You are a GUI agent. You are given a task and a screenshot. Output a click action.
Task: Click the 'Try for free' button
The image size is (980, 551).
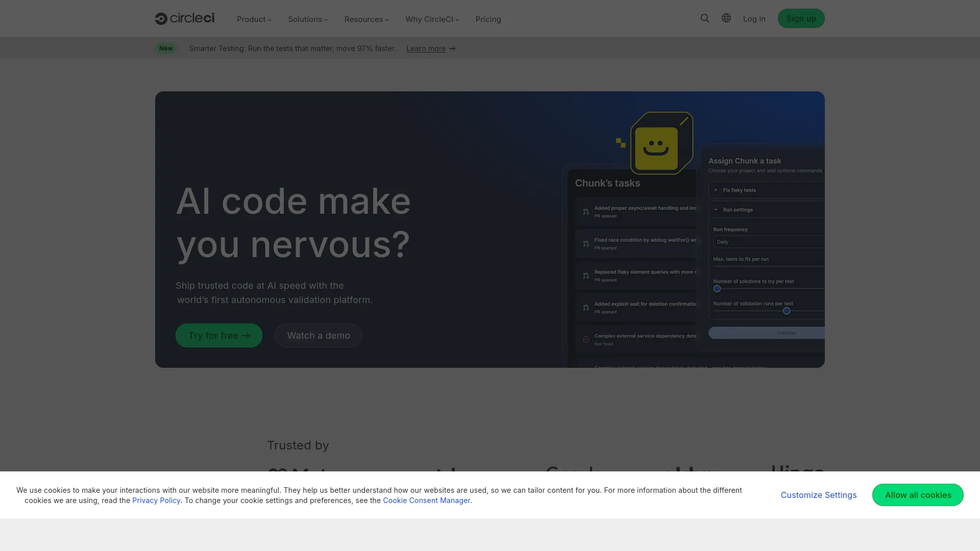tap(219, 335)
